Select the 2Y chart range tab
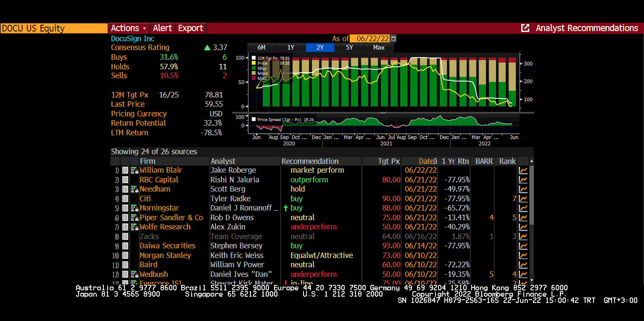This screenshot has height=321, width=644. tap(320, 47)
